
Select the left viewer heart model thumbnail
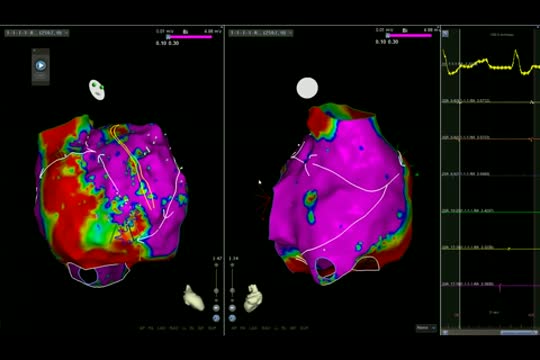(194, 298)
